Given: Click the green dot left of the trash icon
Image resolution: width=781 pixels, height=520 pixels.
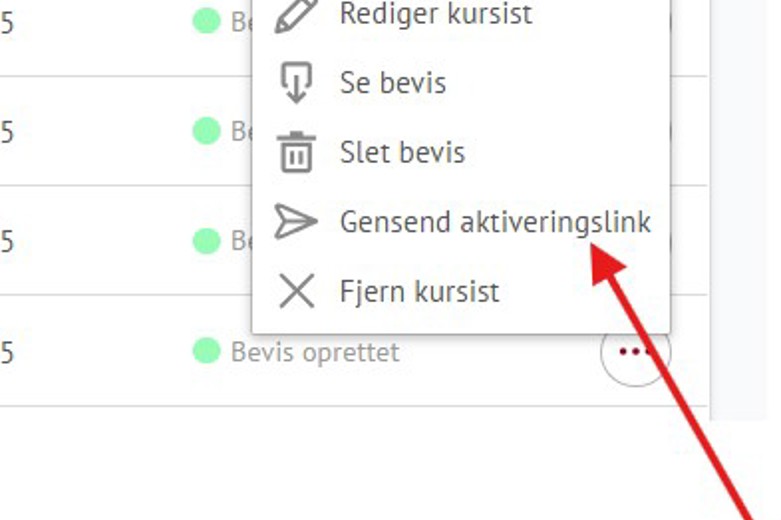Looking at the screenshot, I should (206, 131).
